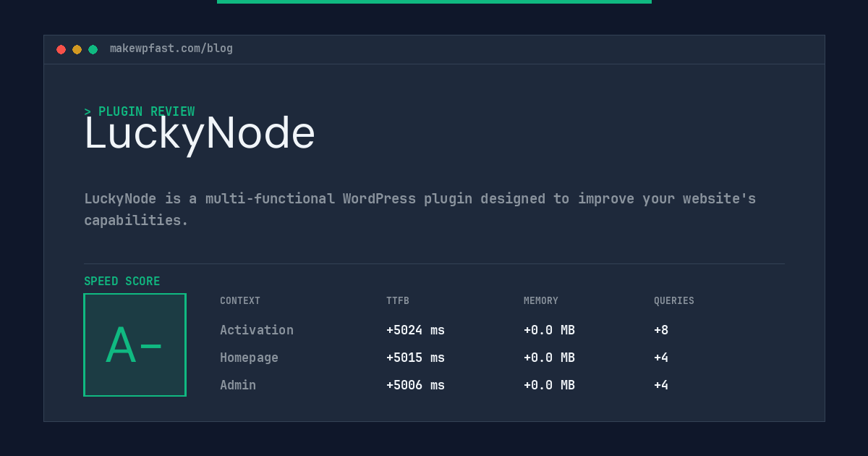Click the +5015 ms TTFB value
Image resolution: width=868 pixels, height=456 pixels.
(415, 358)
